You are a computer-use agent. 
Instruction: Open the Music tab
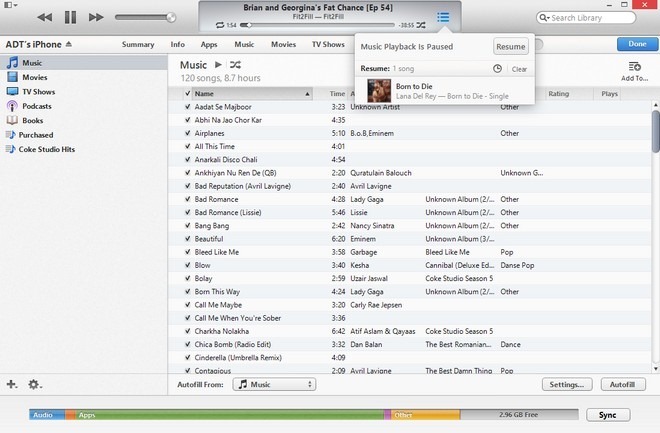tap(244, 44)
